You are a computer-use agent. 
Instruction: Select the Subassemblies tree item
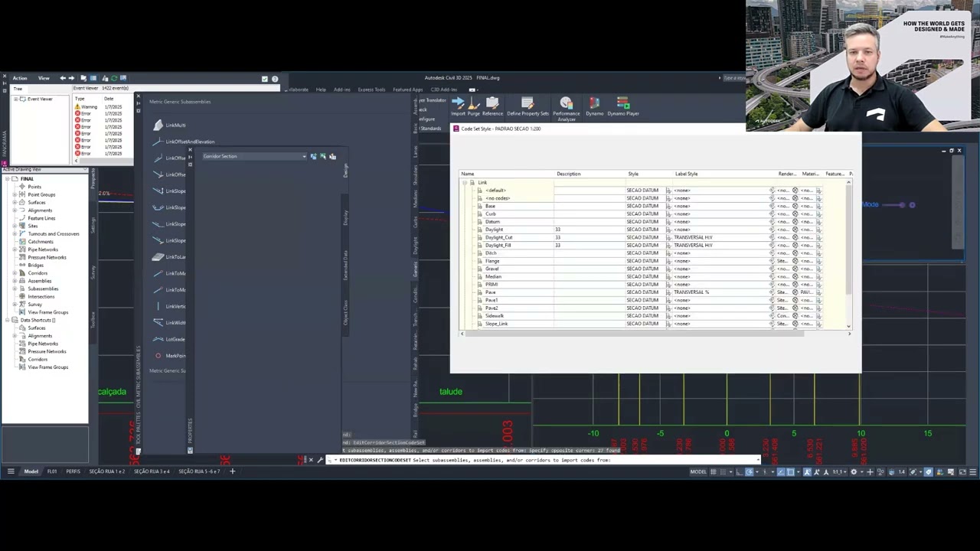[43, 289]
